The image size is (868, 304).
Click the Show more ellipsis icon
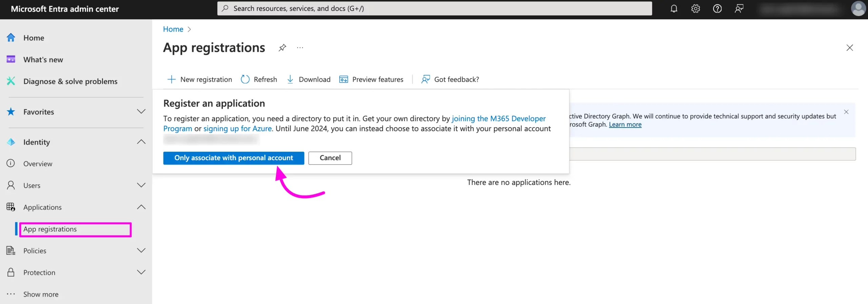pos(11,294)
